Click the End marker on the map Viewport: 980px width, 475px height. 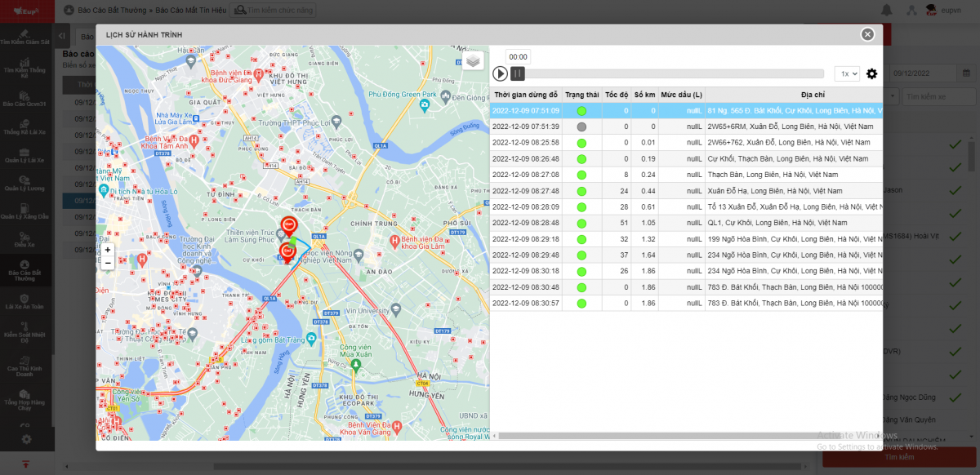(287, 251)
